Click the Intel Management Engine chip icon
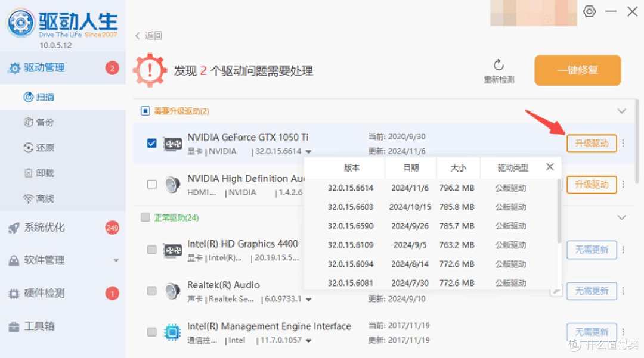 coord(172,332)
